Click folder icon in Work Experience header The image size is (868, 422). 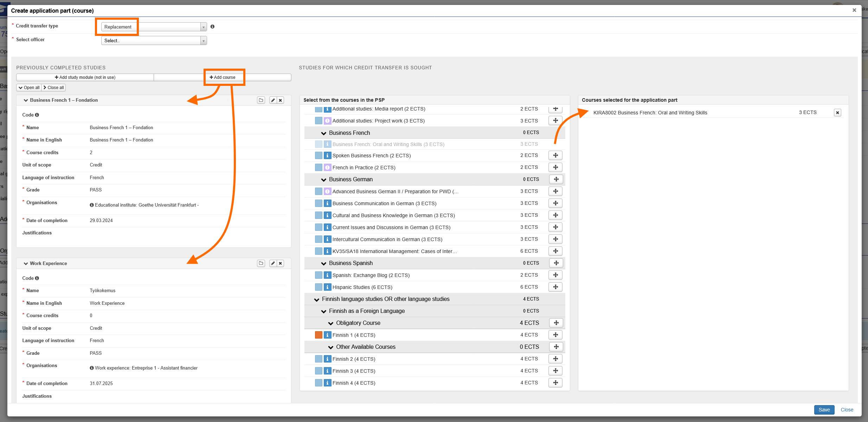click(261, 263)
